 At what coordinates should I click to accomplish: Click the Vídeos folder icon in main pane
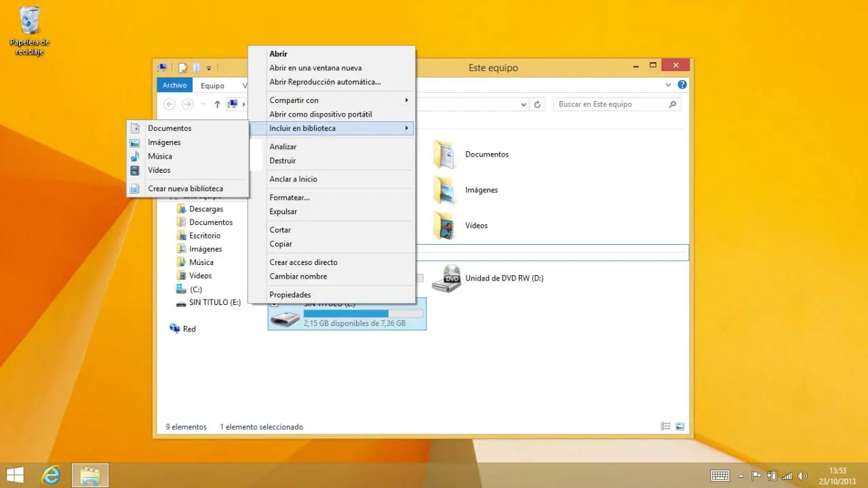click(x=445, y=226)
